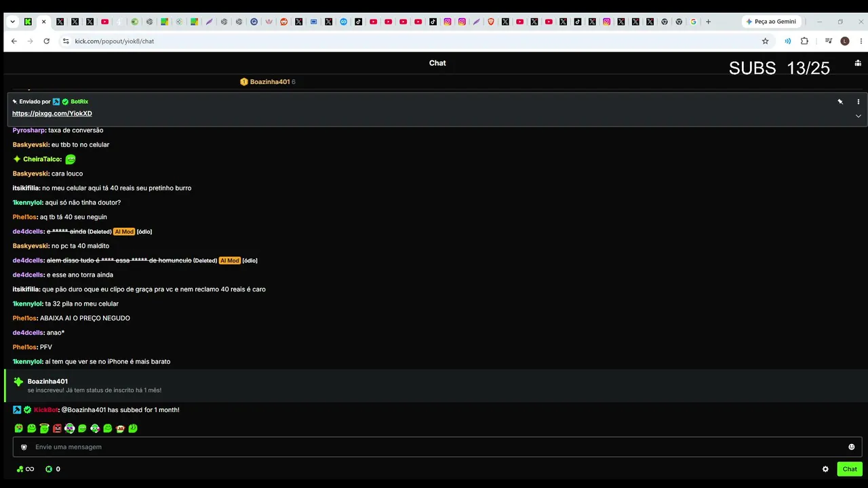Open Pyrosharp's user profile
Viewport: 868px width, 488px height.
(28, 130)
